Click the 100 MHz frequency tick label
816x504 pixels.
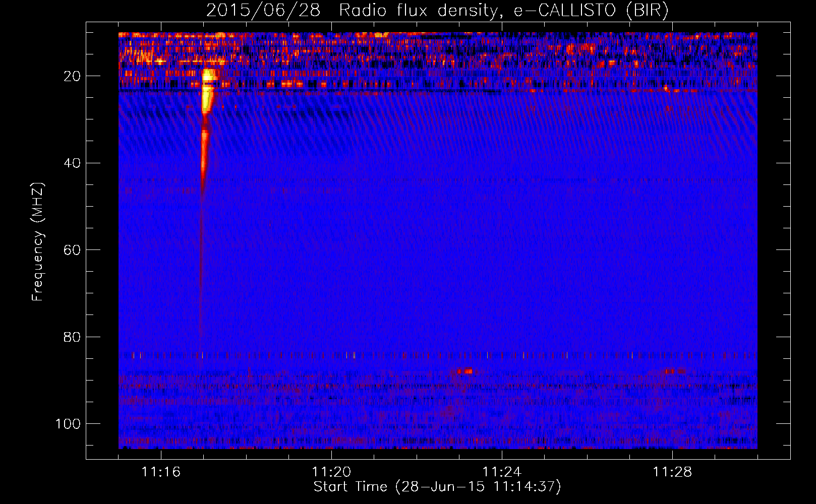(x=68, y=424)
